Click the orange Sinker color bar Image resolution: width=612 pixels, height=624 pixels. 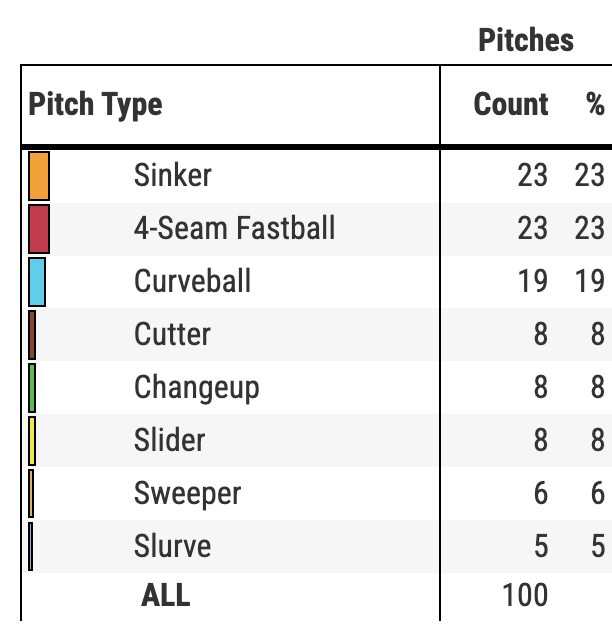39,175
